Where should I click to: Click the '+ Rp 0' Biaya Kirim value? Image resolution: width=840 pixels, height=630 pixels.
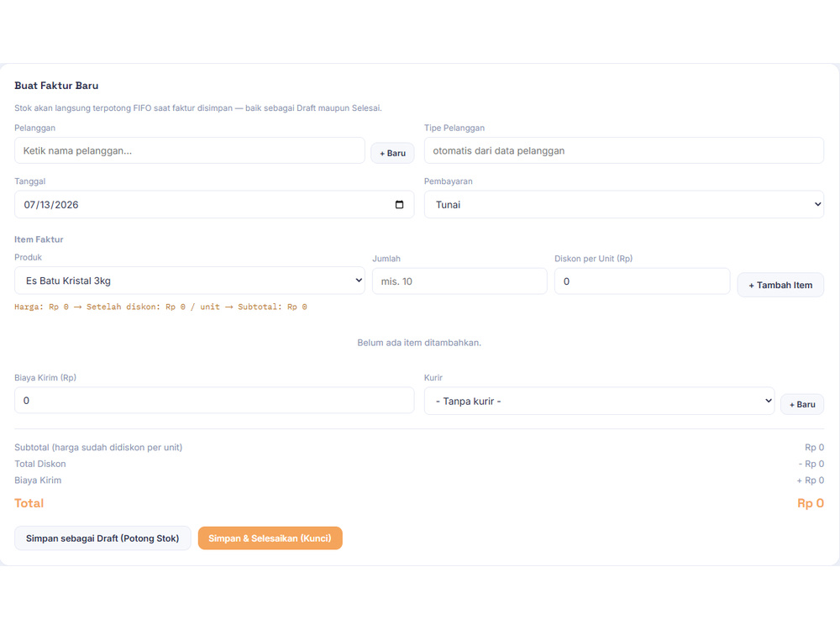point(811,480)
